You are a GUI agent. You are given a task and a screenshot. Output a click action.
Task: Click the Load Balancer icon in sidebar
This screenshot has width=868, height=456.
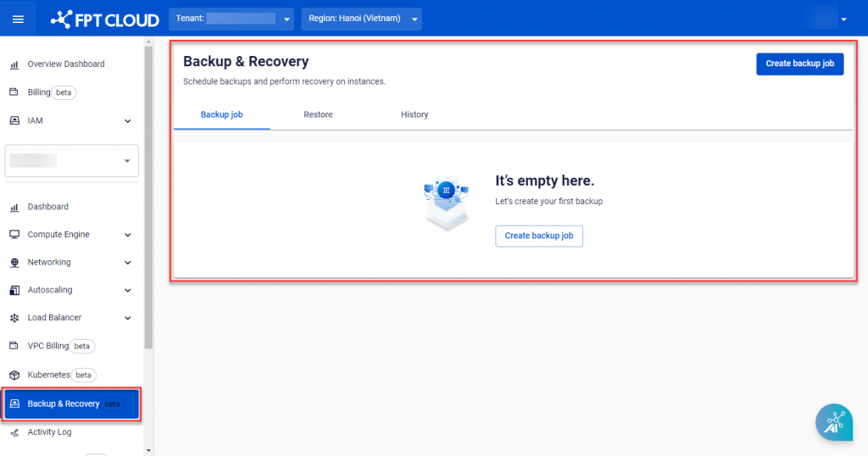(x=14, y=318)
